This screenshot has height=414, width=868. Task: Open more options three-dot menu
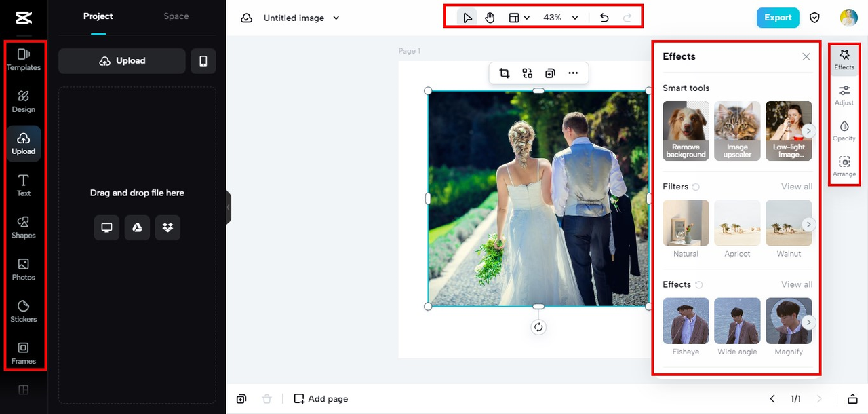[573, 73]
